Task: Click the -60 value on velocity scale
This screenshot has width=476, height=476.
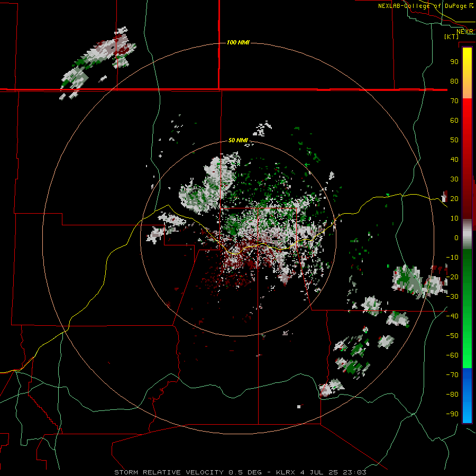Action: tap(452, 355)
